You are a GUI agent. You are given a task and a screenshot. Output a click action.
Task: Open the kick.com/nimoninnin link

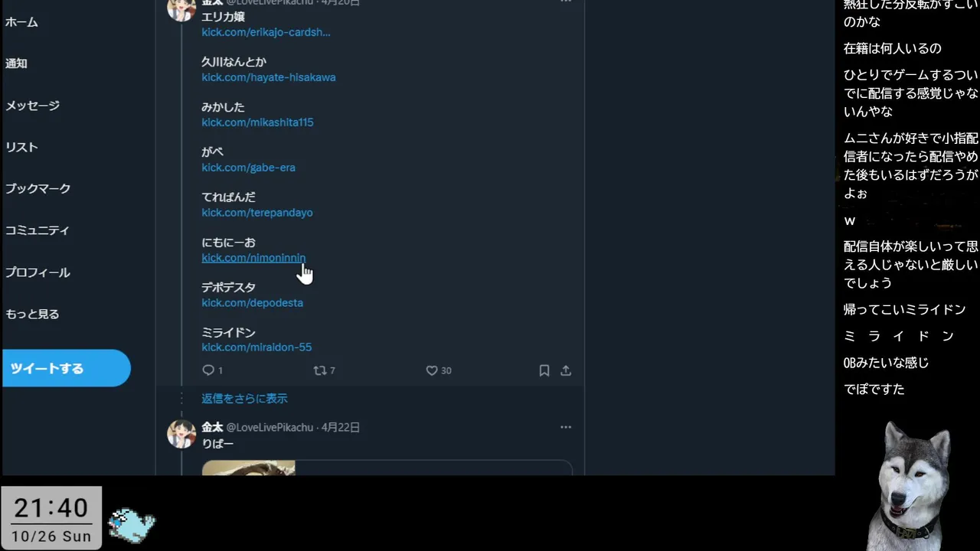[x=253, y=258]
